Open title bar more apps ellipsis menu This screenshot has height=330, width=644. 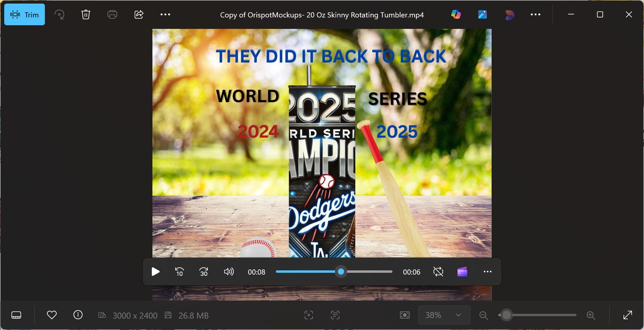click(535, 15)
